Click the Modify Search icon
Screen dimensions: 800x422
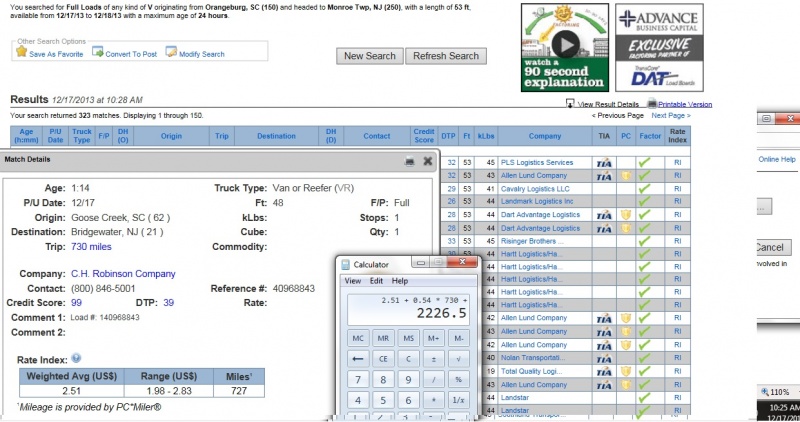pos(171,52)
